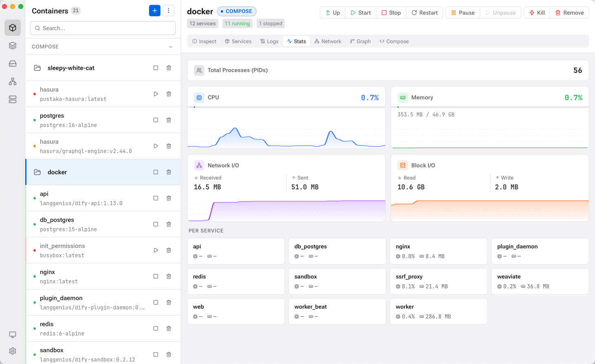Check the checkbox next to postgres container
This screenshot has width=595, height=364.
pos(156,120)
